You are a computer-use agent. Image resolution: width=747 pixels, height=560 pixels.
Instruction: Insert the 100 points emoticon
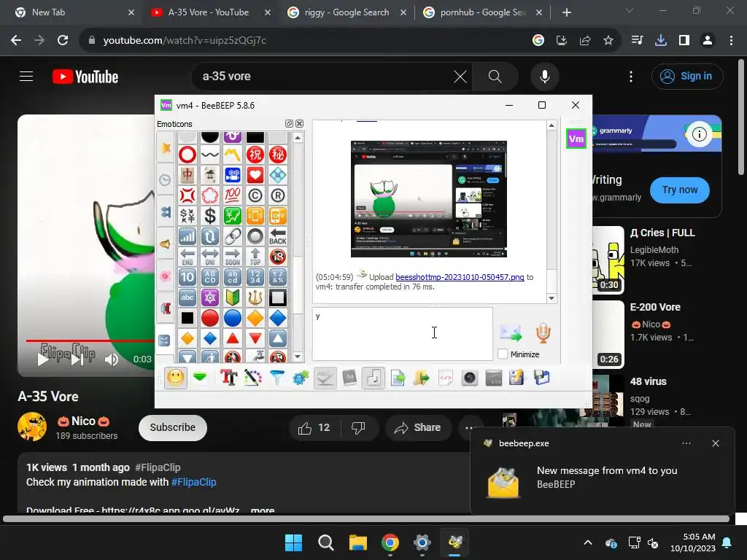click(x=233, y=195)
